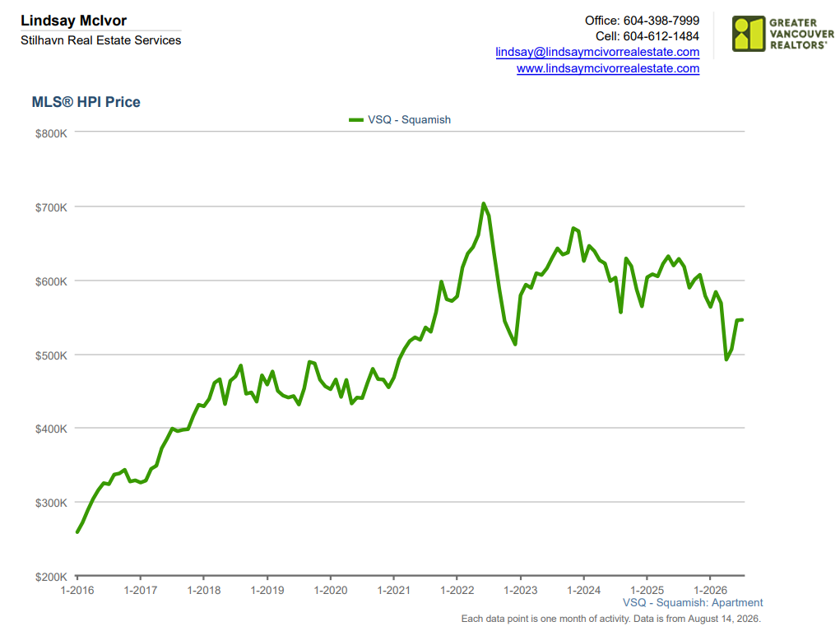Click the Greater Vancouver Realtors logo icon
This screenshot has height=631, width=840.
pos(749,34)
